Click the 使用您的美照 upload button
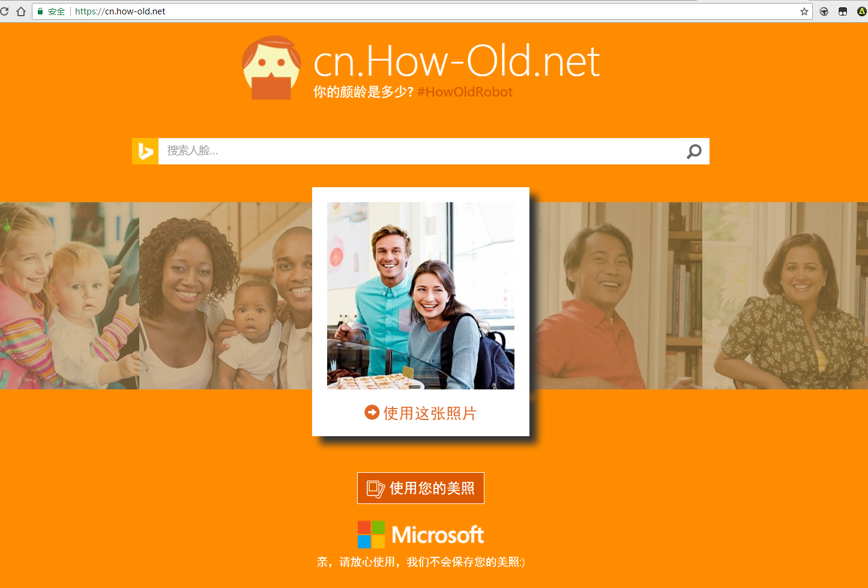 click(x=421, y=488)
